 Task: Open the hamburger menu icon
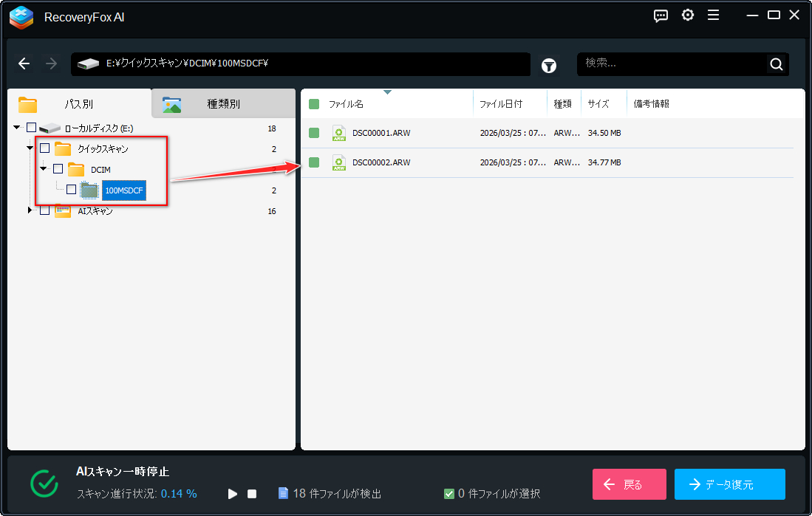click(x=713, y=16)
